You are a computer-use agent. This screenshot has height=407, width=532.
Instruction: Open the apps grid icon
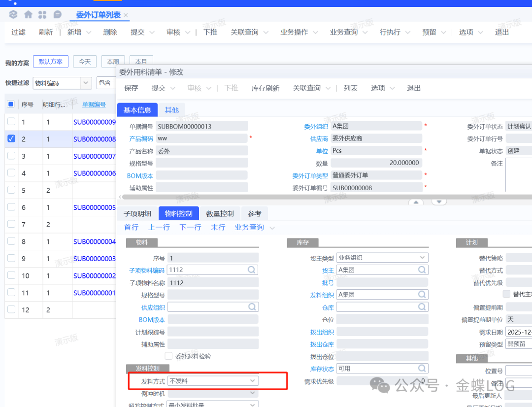pyautogui.click(x=42, y=15)
